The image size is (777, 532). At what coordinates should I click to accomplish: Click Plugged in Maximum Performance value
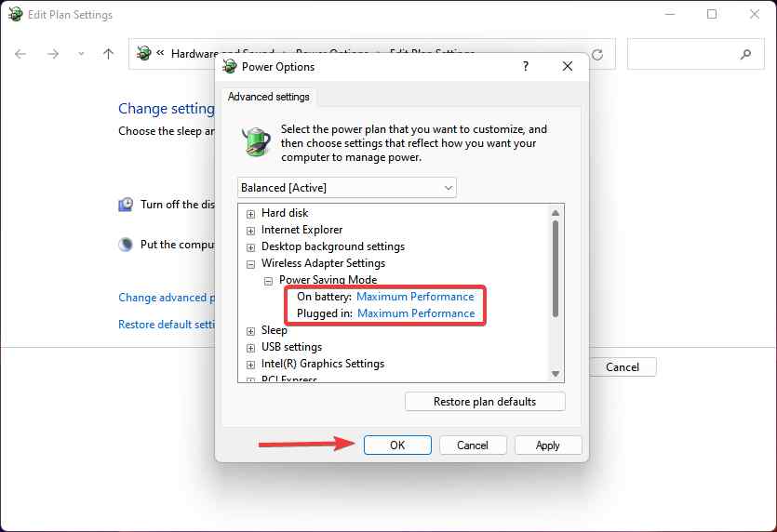coord(416,313)
